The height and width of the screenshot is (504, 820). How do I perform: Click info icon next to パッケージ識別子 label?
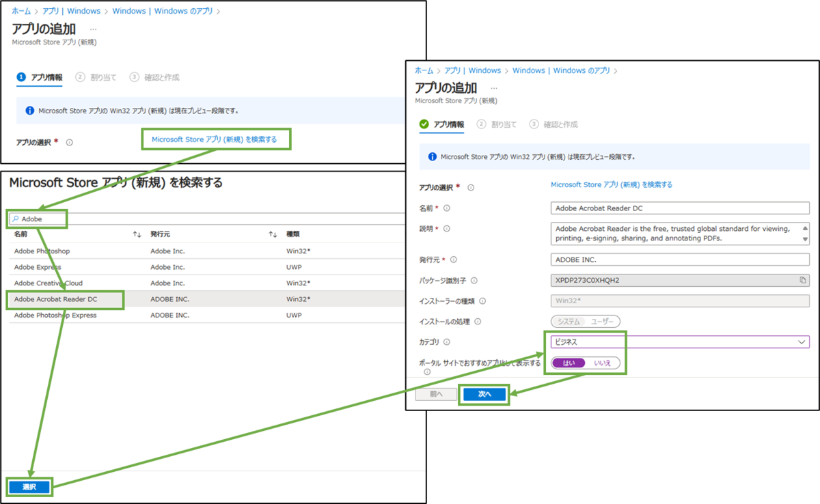pos(474,280)
